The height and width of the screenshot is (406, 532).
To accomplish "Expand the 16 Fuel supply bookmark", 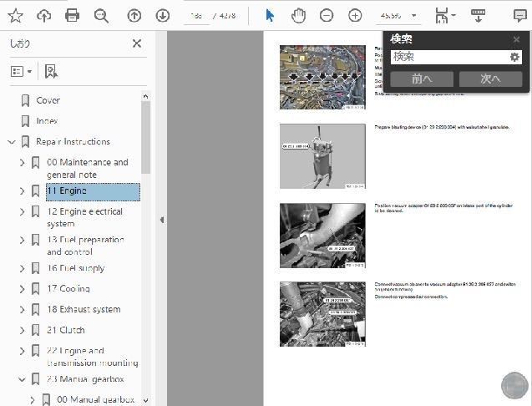I will point(22,268).
